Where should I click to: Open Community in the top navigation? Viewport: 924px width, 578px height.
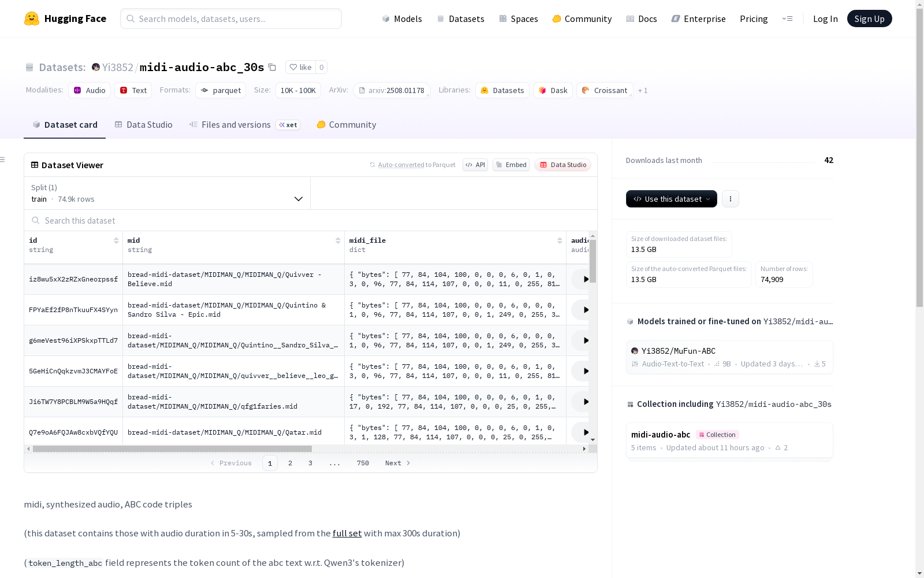click(582, 18)
